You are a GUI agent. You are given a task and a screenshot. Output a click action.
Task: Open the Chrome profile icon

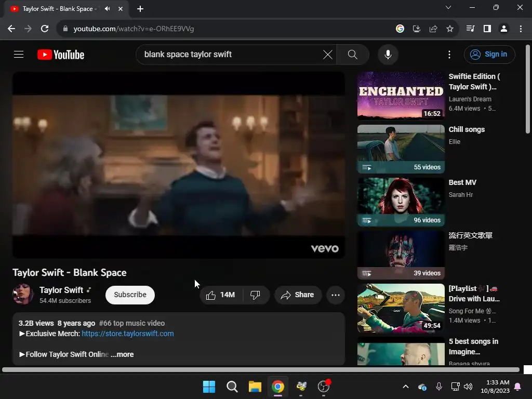(504, 29)
